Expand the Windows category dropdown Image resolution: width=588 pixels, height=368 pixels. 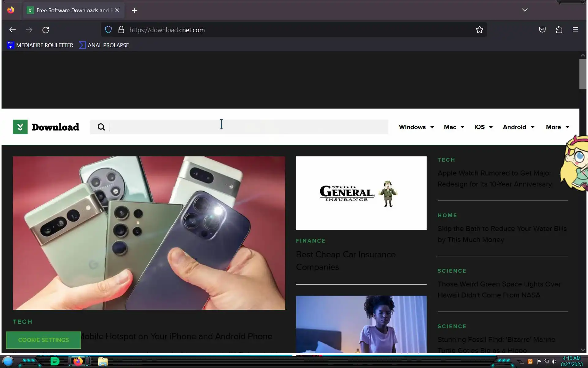pos(416,127)
